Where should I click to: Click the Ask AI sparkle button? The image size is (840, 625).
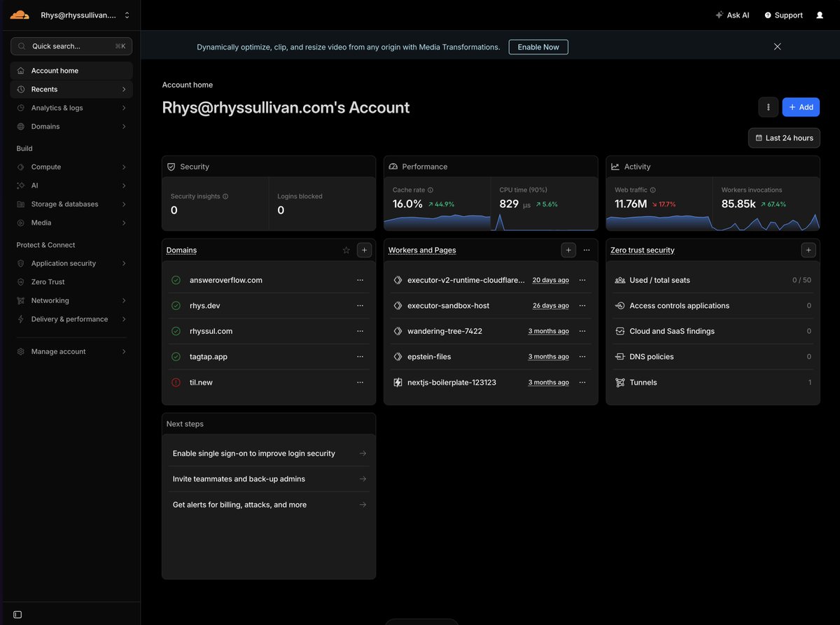732,15
